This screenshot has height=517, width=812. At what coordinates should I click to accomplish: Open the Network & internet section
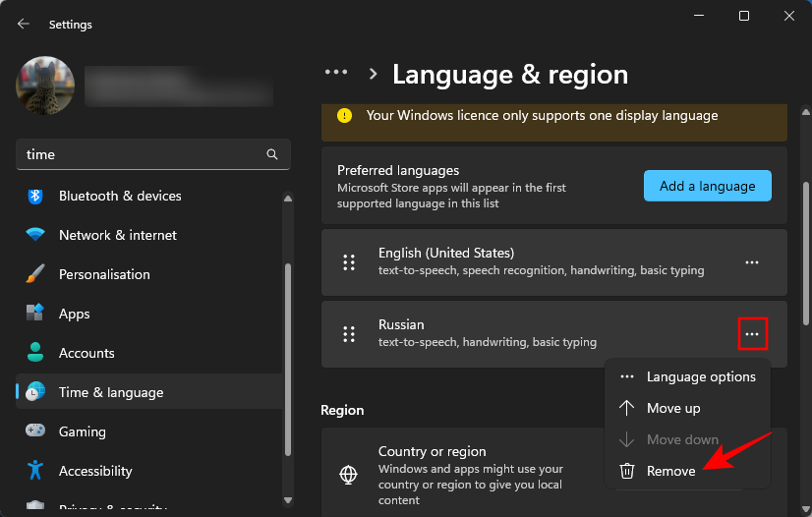[118, 235]
